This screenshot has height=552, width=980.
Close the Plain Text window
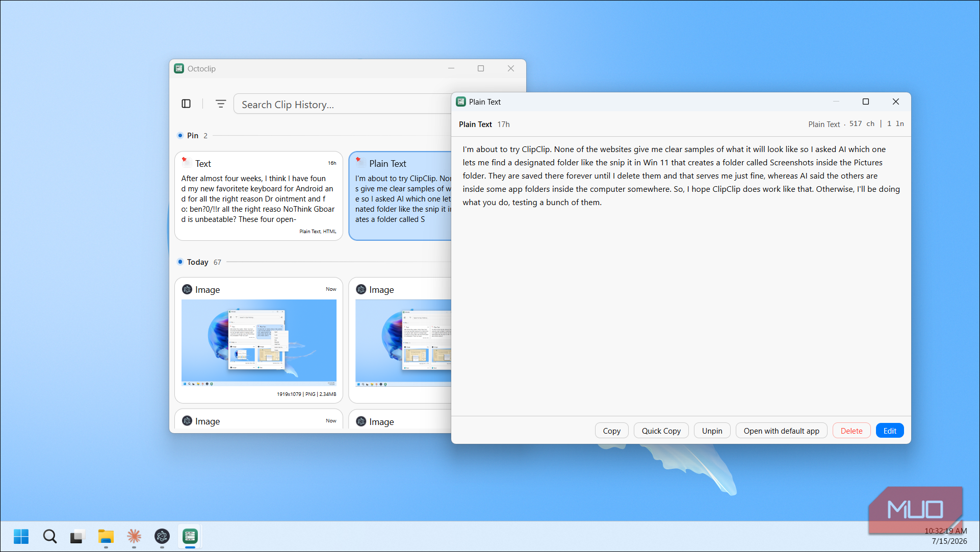895,102
